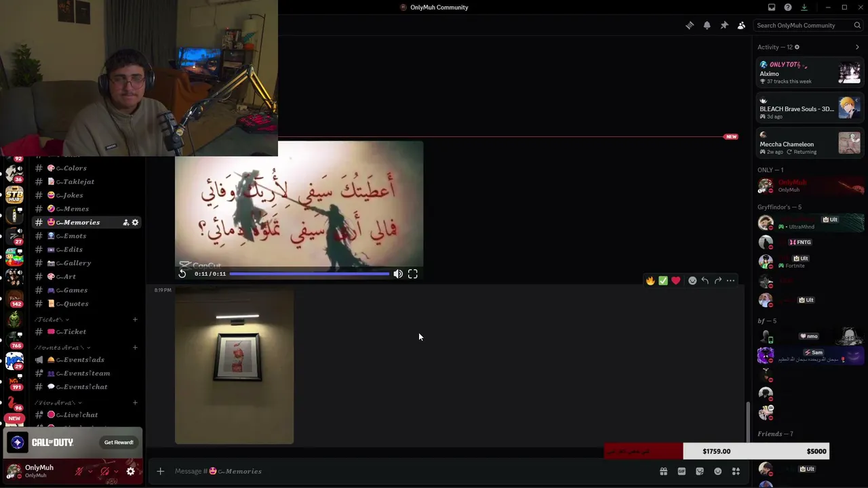The height and width of the screenshot is (488, 868).
Task: Select member with Sam tag
Action: click(x=810, y=355)
